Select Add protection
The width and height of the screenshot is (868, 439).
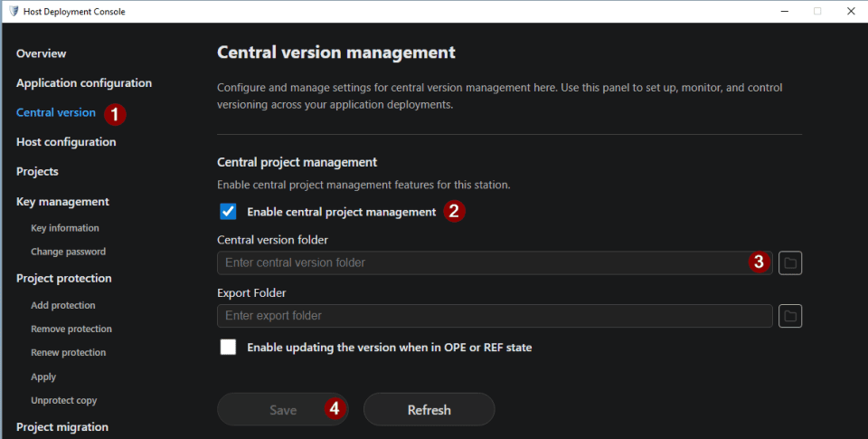[x=63, y=305]
